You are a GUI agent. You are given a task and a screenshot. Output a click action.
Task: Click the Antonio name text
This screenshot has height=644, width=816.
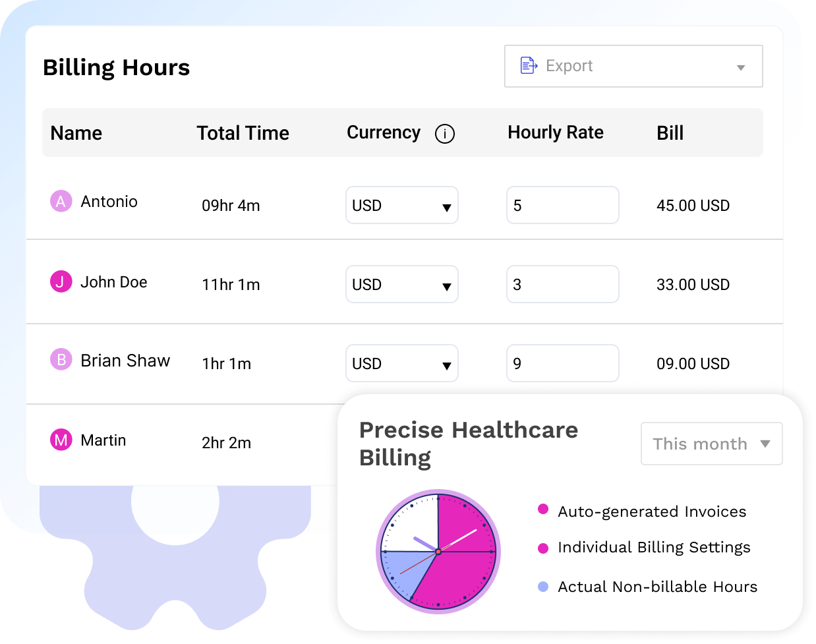[x=109, y=202]
